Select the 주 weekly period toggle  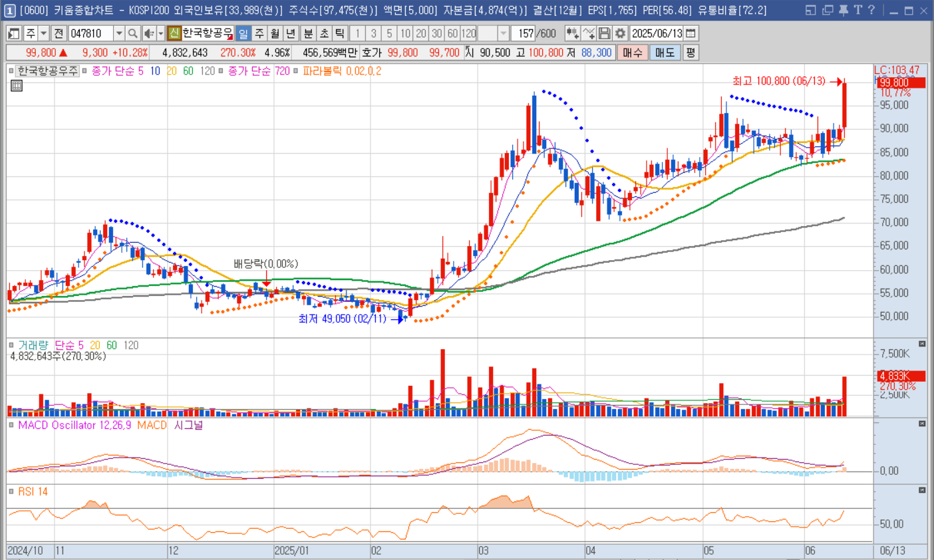[259, 33]
